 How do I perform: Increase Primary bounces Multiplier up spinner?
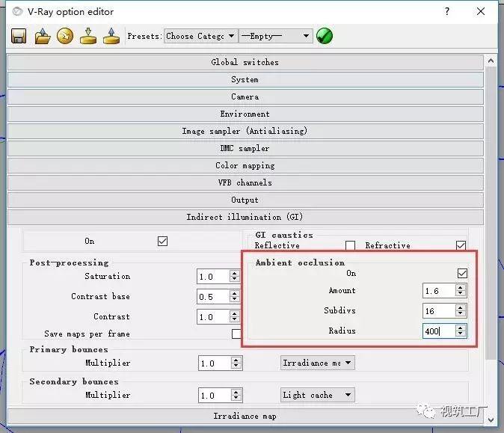tap(236, 360)
